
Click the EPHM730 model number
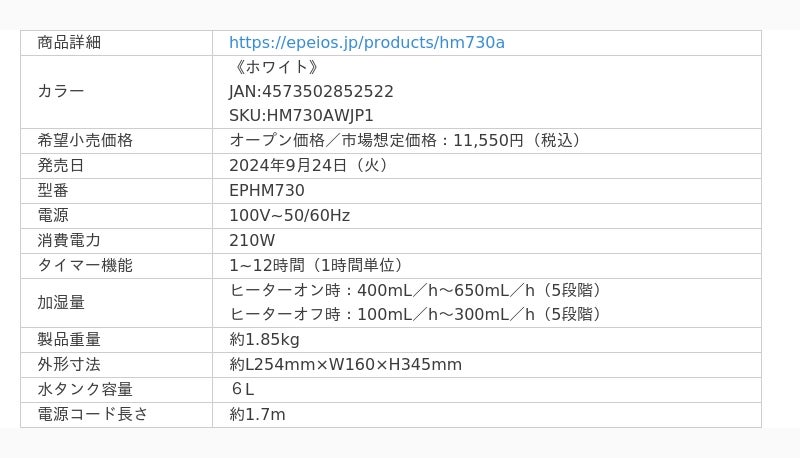point(267,190)
